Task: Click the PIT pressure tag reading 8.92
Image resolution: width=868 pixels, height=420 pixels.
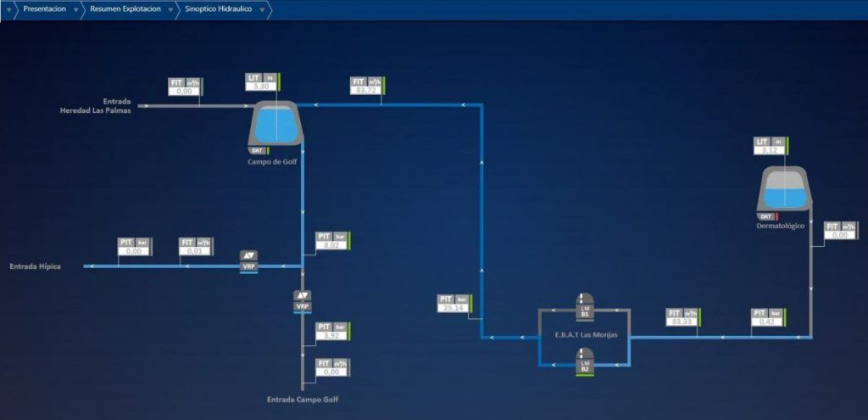Action: coord(332,332)
